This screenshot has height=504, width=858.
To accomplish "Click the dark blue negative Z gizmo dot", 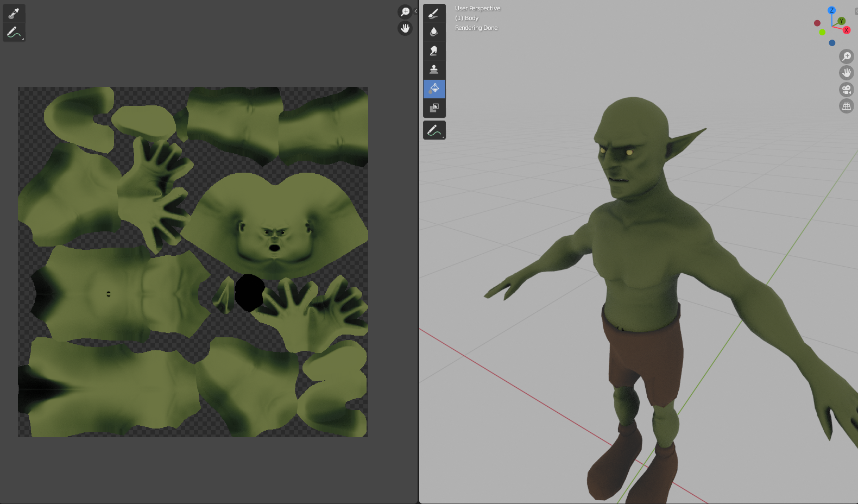I will [x=832, y=43].
